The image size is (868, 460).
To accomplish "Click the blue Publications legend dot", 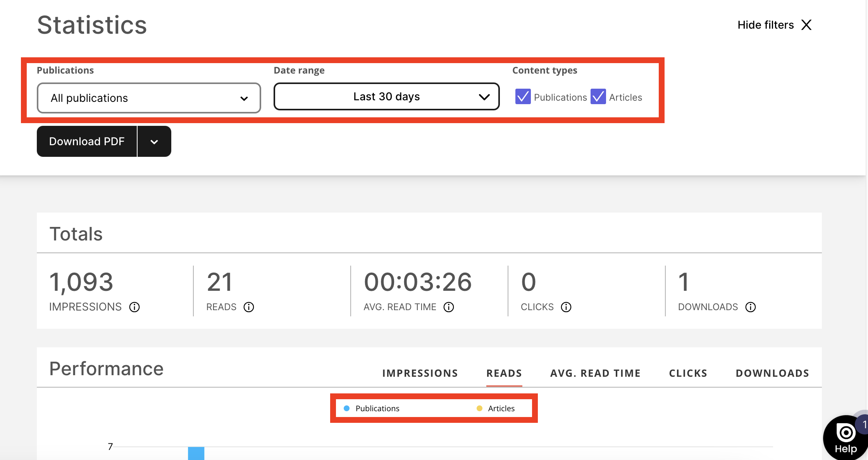I will pos(347,409).
